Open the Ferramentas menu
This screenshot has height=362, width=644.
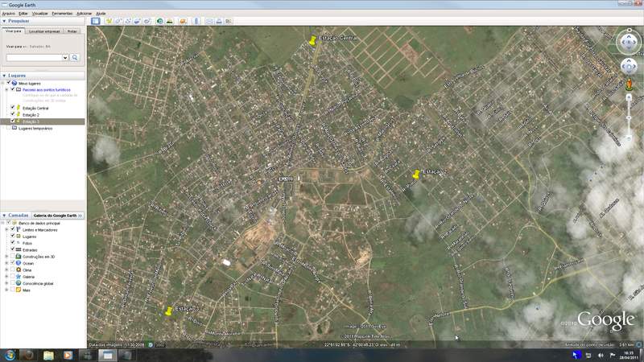coord(62,14)
